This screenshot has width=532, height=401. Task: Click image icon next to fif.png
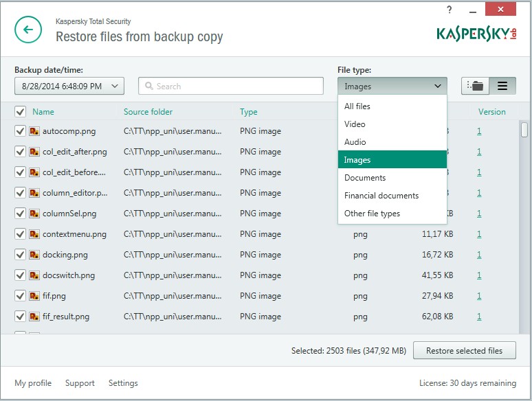tap(34, 296)
